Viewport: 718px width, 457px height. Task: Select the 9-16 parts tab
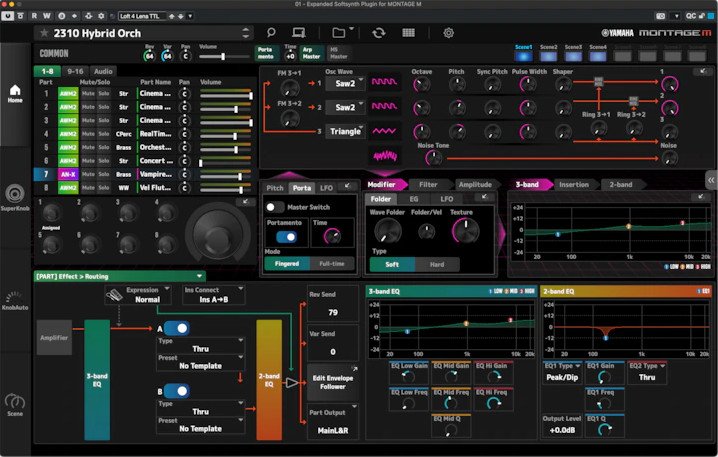coord(75,71)
